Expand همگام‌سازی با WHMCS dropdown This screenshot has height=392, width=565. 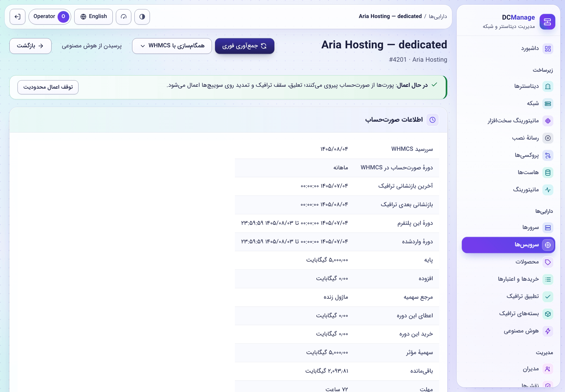pyautogui.click(x=172, y=46)
